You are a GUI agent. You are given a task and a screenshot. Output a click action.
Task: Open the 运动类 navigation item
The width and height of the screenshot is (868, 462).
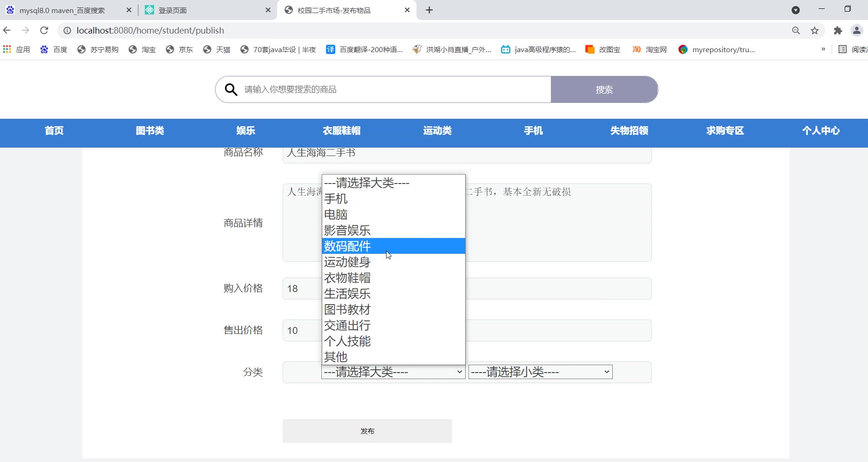[438, 130]
